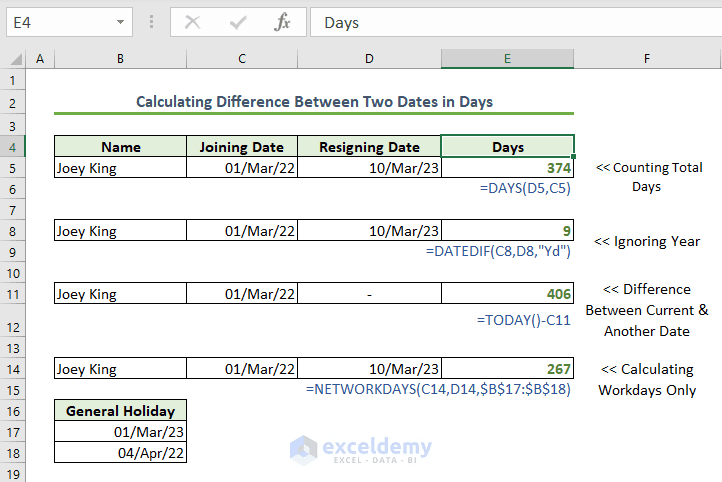722x482 pixels.
Task: Select column C header
Action: [x=242, y=59]
